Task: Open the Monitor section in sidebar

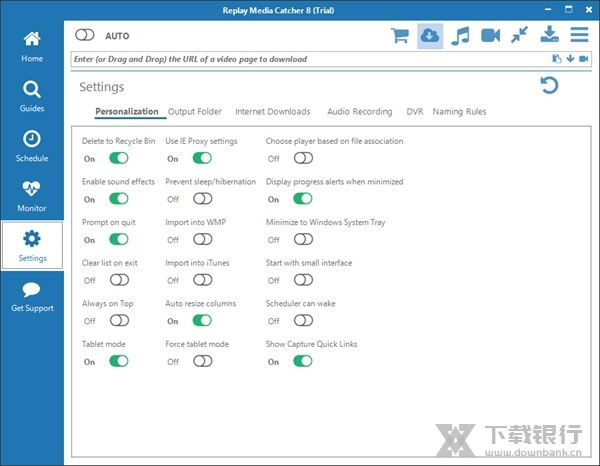Action: pos(32,194)
